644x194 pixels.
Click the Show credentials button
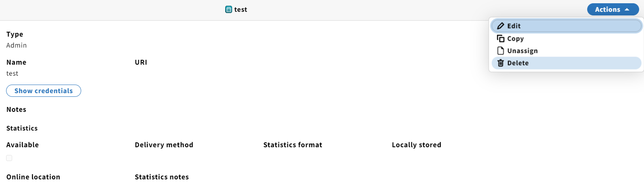point(44,91)
